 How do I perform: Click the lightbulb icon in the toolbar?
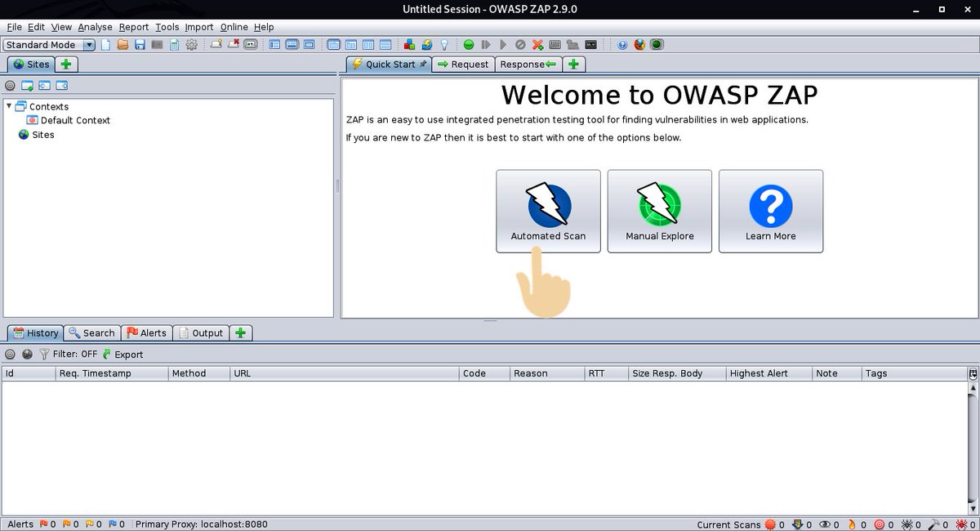[x=444, y=45]
